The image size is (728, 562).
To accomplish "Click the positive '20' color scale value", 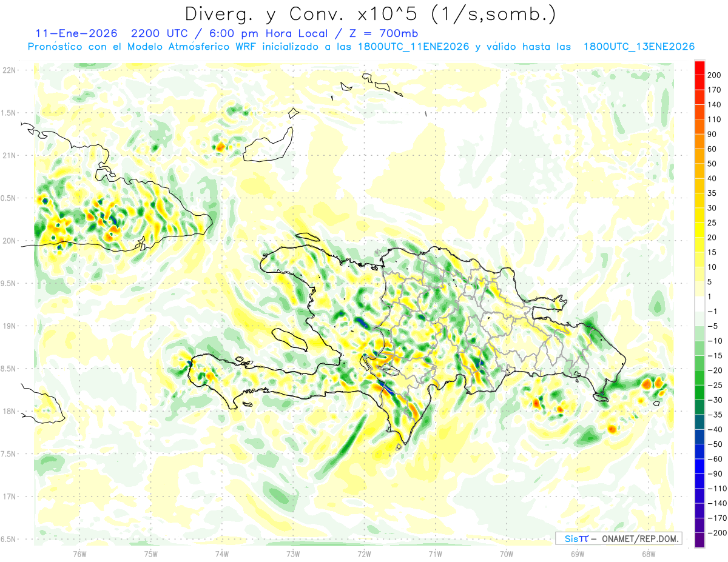I will 712,238.
